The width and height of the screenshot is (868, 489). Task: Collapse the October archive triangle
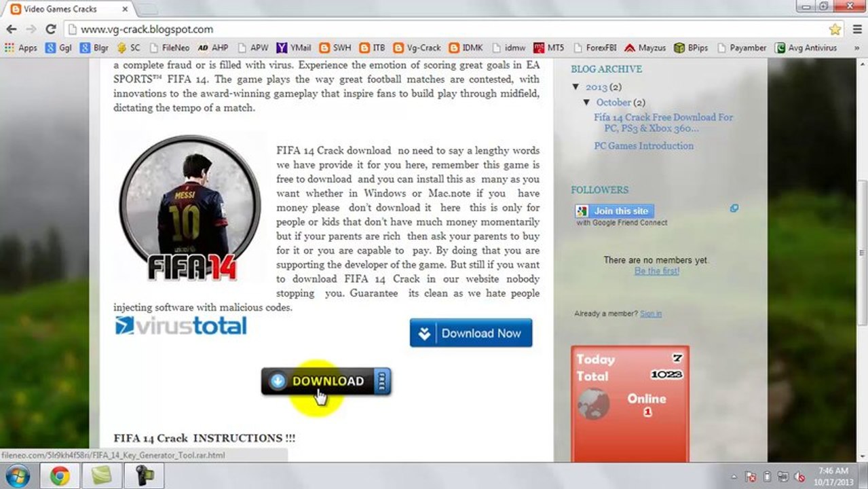coord(586,102)
